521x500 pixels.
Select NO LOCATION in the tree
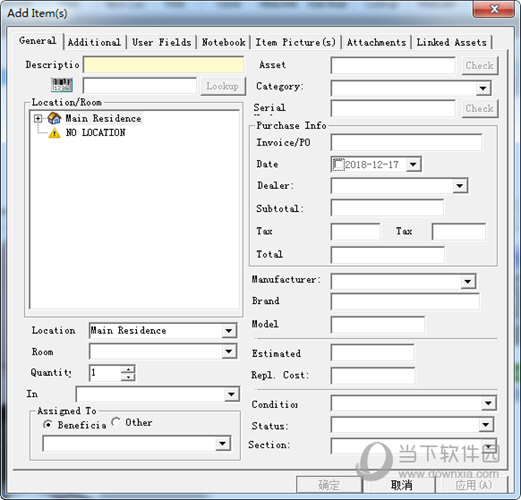coord(96,133)
